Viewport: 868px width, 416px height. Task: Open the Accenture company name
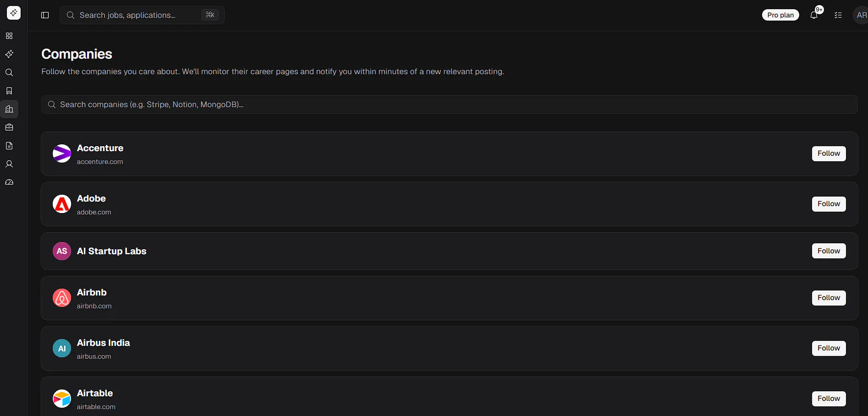click(100, 148)
